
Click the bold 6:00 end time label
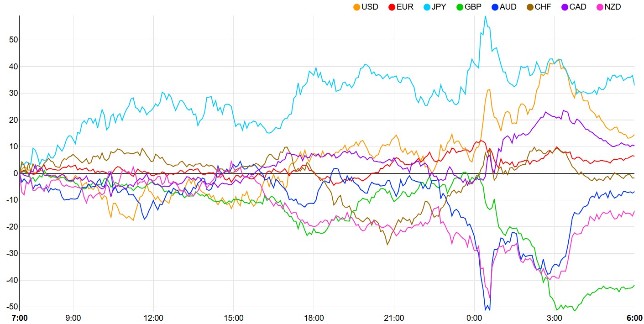pyautogui.click(x=634, y=318)
